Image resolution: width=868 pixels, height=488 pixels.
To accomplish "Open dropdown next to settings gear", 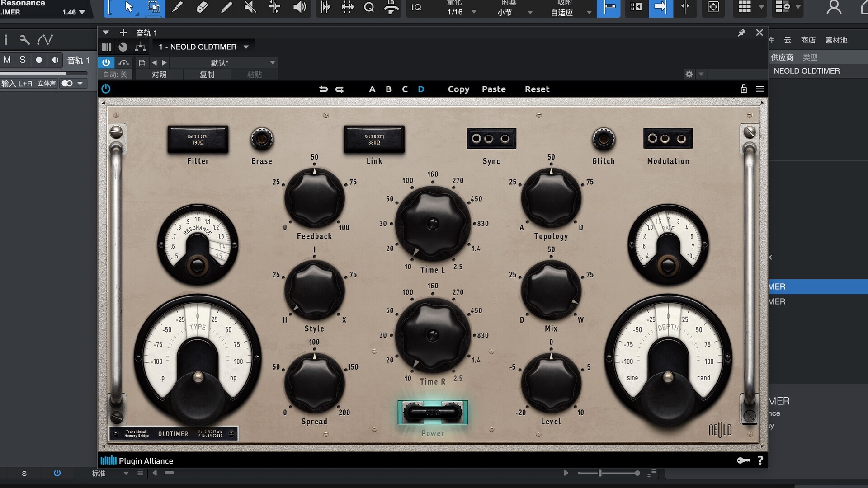I will [x=701, y=74].
